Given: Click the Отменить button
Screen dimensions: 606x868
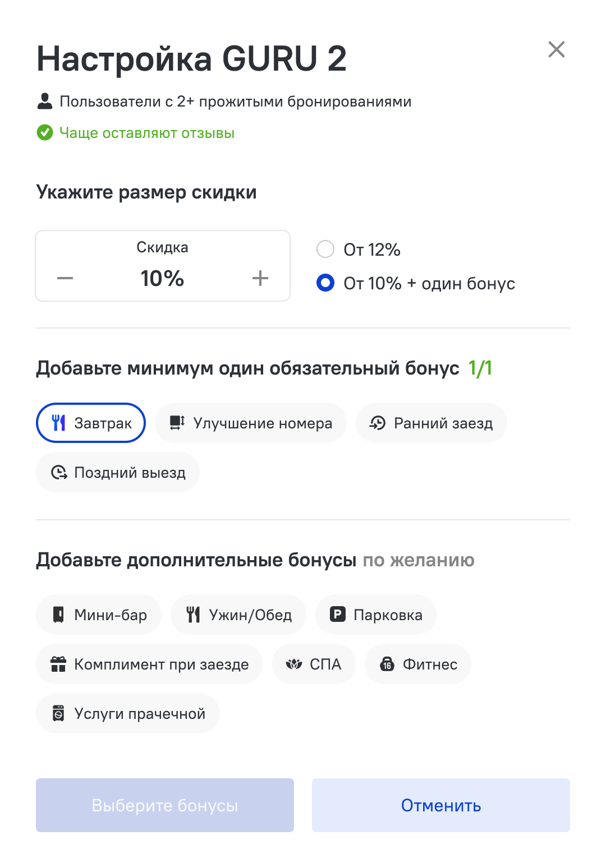Looking at the screenshot, I should tap(441, 805).
